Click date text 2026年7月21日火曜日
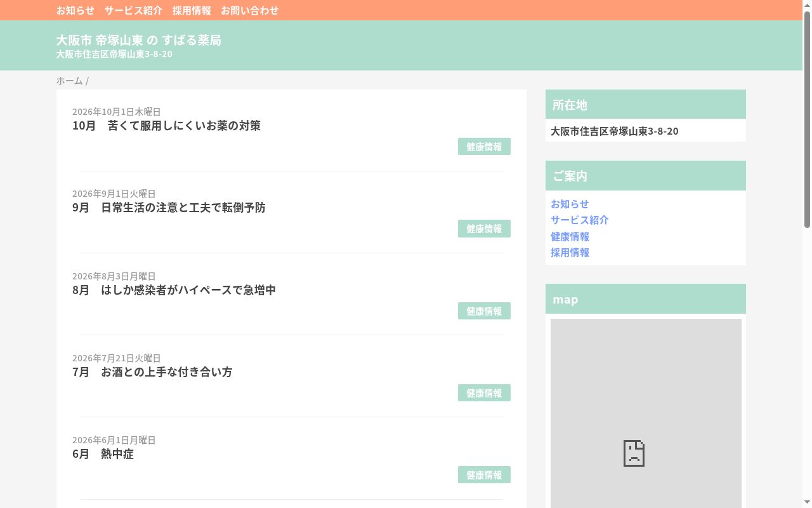 pos(116,358)
